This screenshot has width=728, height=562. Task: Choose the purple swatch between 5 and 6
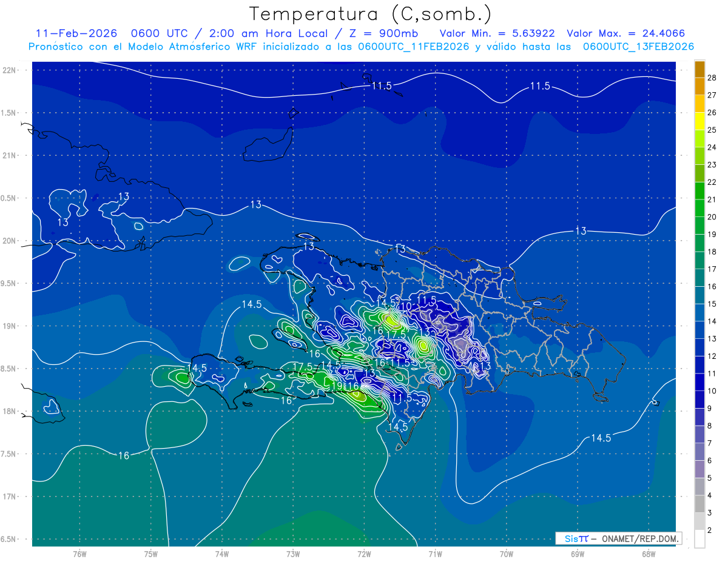click(699, 469)
